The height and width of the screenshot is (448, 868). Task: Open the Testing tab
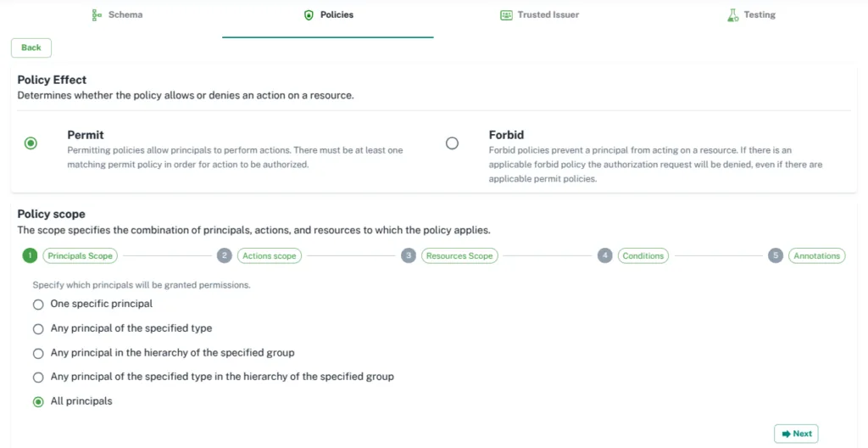751,15
